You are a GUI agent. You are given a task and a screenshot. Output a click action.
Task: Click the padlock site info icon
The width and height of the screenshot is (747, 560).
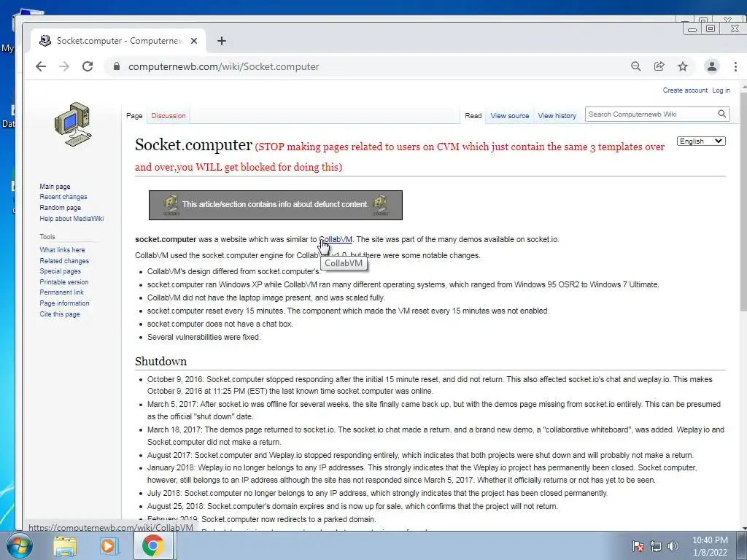pyautogui.click(x=117, y=66)
